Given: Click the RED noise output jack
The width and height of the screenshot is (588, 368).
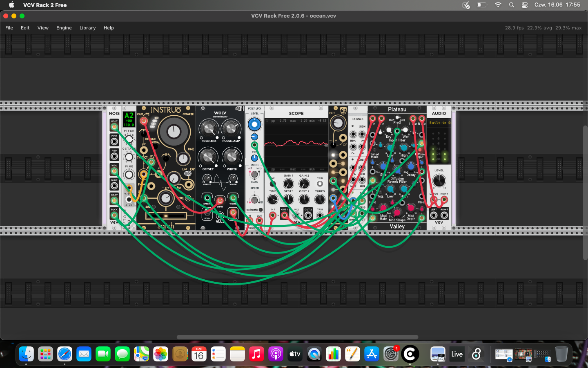Looking at the screenshot, I should coord(114,157).
